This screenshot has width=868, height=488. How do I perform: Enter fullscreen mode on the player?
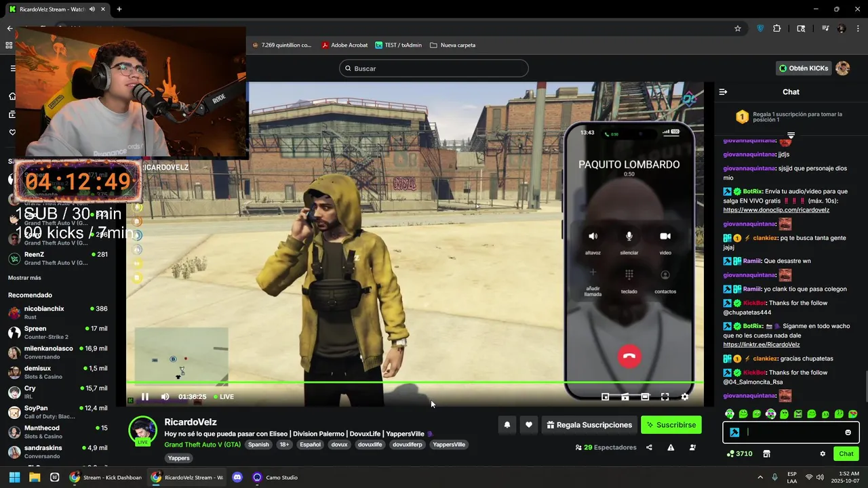[x=665, y=396]
